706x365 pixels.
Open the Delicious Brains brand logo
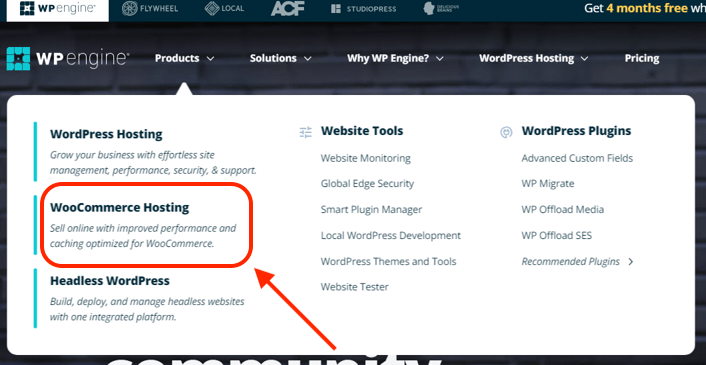441,9
